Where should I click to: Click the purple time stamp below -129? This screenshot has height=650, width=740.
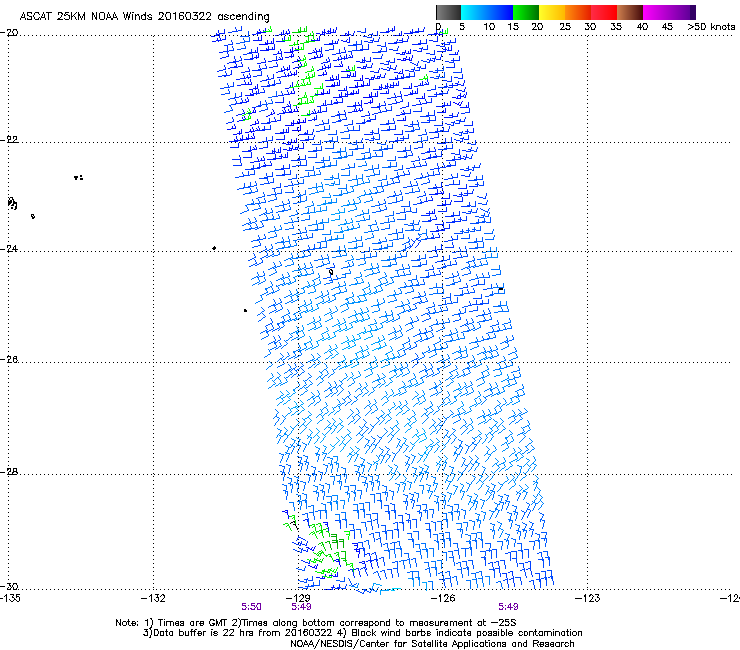point(301,607)
